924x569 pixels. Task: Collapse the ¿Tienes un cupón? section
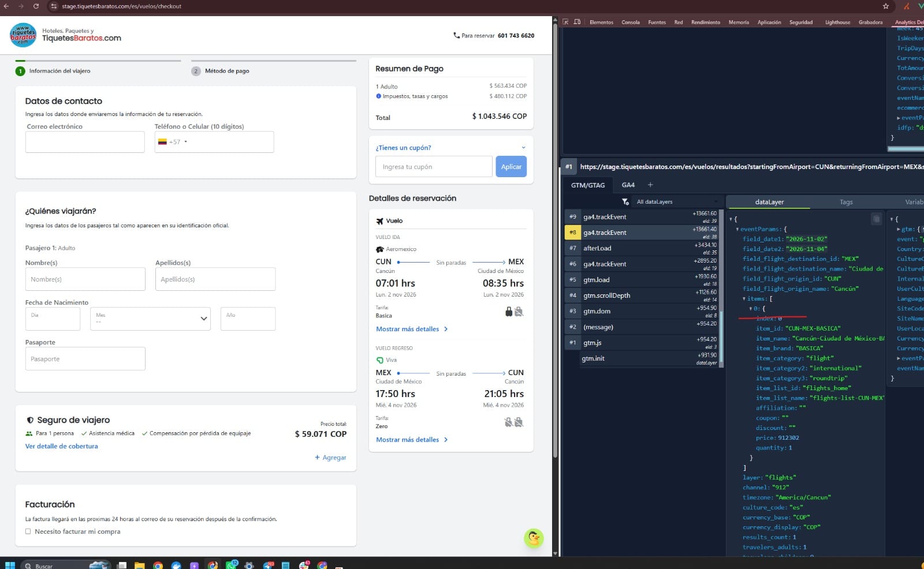coord(523,148)
